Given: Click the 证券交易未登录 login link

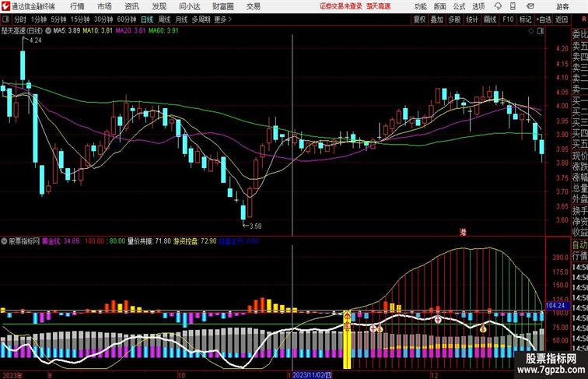Looking at the screenshot, I should click(341, 6).
